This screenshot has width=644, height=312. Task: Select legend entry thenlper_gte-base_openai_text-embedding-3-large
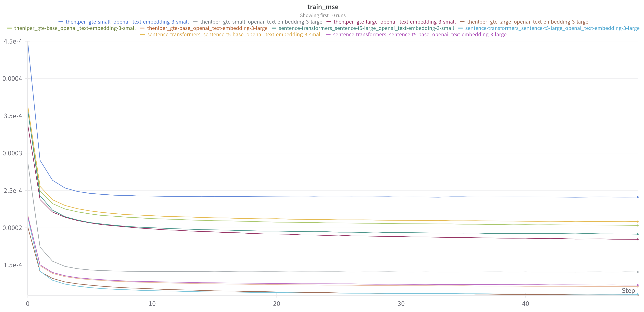coord(207,28)
